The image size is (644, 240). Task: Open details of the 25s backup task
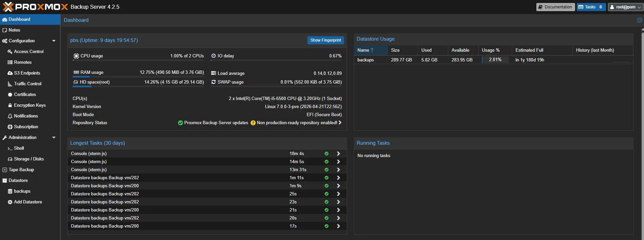pyautogui.click(x=338, y=194)
